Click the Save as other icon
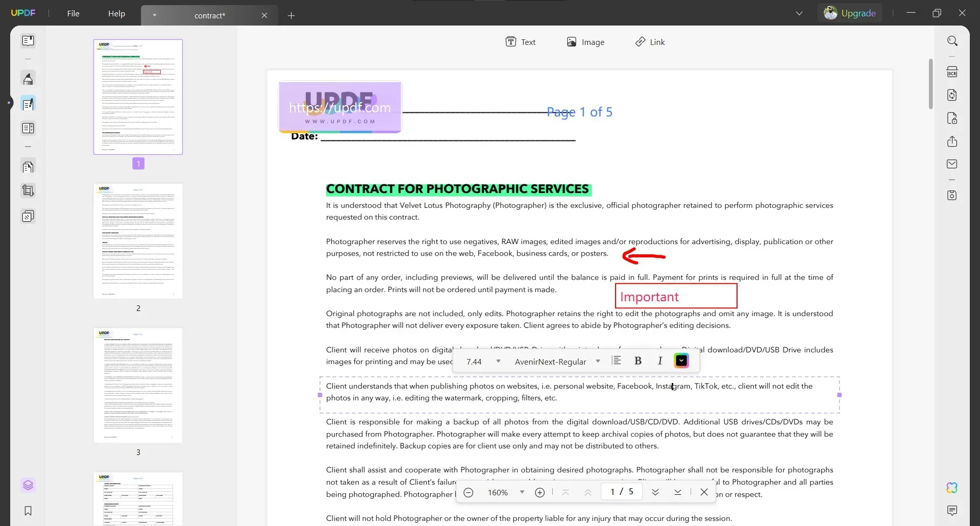The height and width of the screenshot is (526, 980). pos(952,196)
